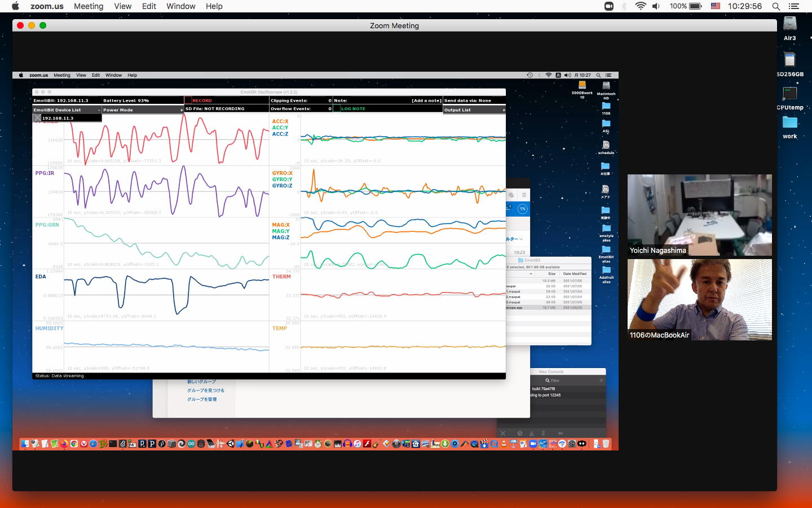Click the "Battery Level: 93%" text
Screen dimensions: 812x508
[x=126, y=100]
